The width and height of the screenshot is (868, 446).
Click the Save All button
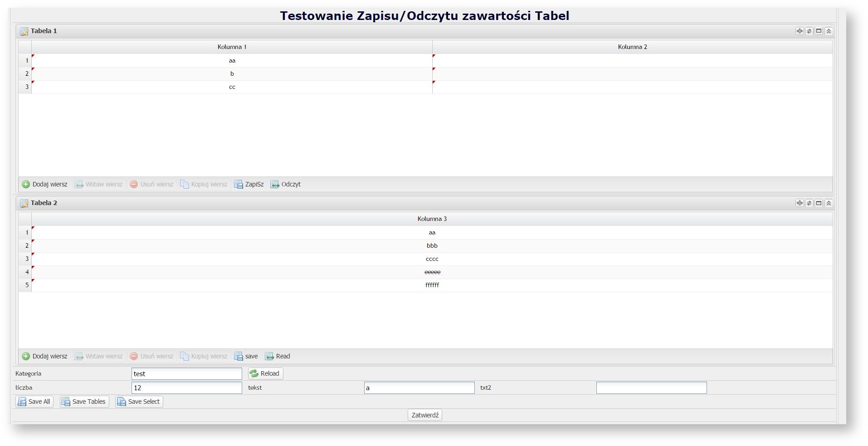[34, 402]
